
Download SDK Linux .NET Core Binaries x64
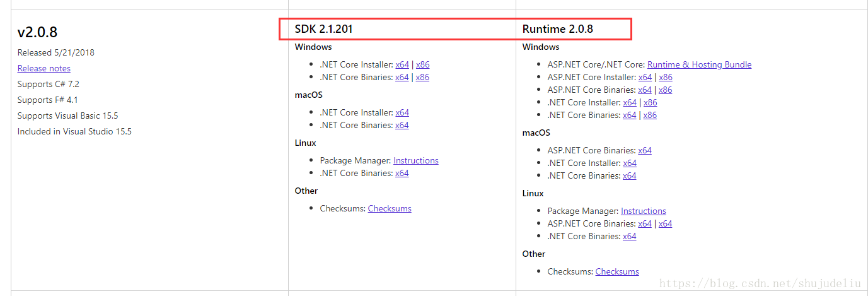(x=402, y=173)
